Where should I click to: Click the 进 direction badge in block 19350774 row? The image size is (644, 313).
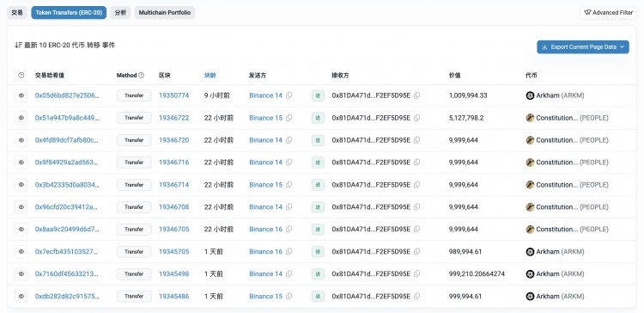coord(318,95)
